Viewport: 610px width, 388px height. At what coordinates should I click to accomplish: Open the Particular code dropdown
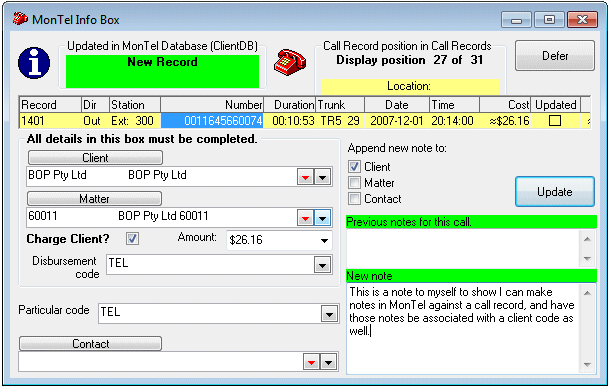329,314
